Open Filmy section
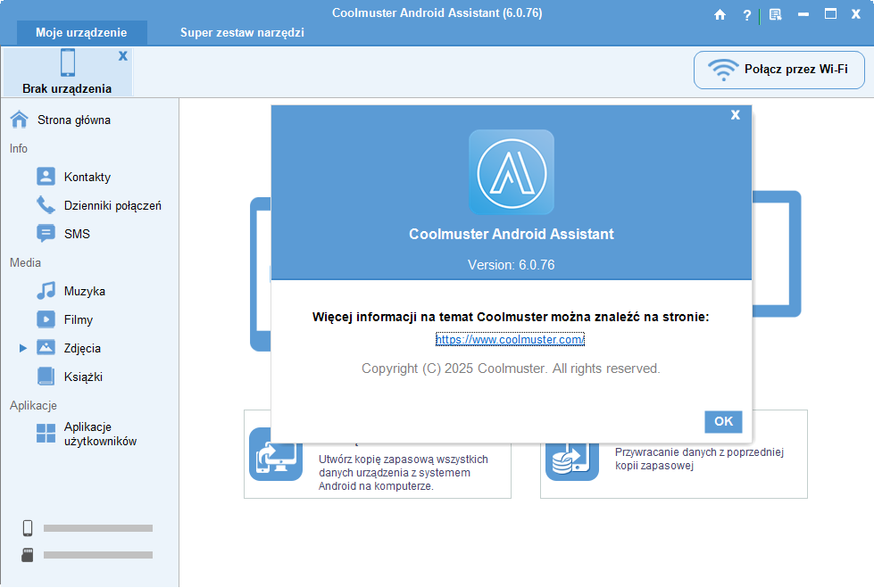This screenshot has width=874, height=588. click(x=78, y=320)
